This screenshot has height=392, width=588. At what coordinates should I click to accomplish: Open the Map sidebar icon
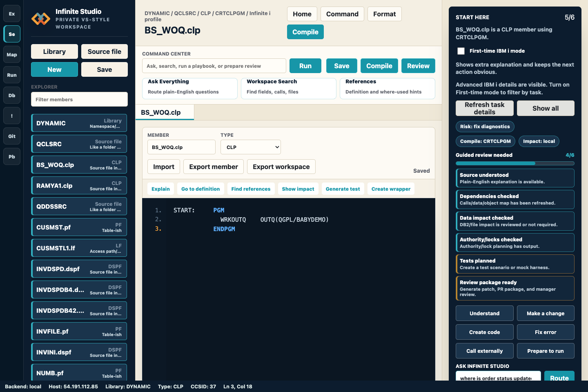pos(12,55)
